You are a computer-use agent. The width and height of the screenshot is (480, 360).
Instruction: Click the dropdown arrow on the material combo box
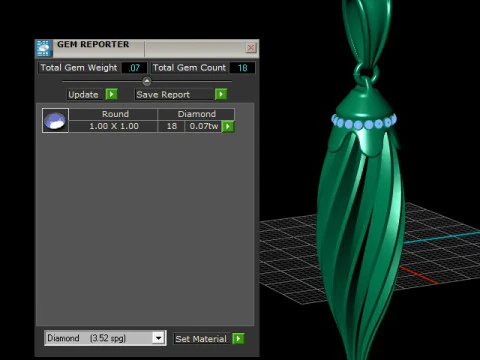click(158, 338)
